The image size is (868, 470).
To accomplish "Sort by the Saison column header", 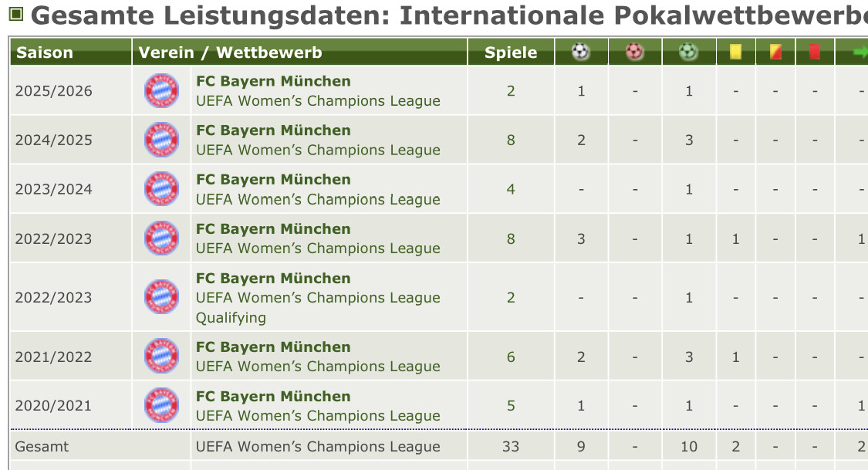I will [x=45, y=52].
